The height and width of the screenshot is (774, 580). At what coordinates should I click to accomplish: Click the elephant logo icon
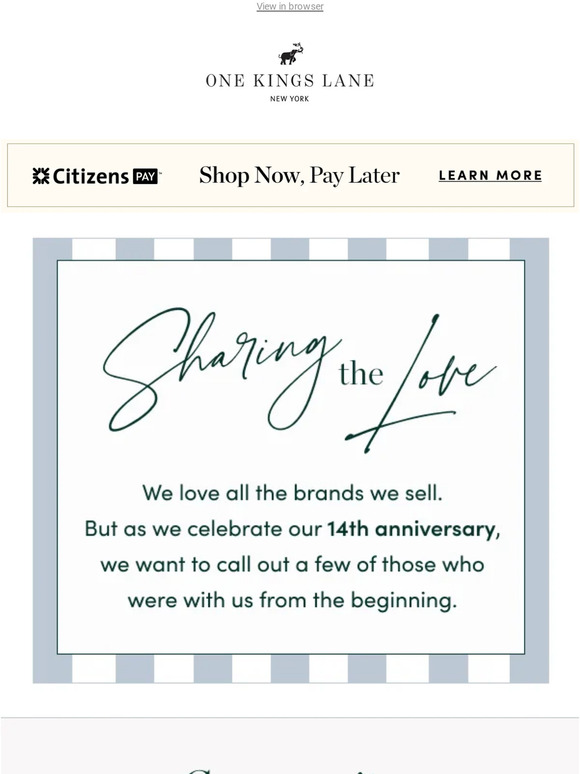pyautogui.click(x=290, y=54)
